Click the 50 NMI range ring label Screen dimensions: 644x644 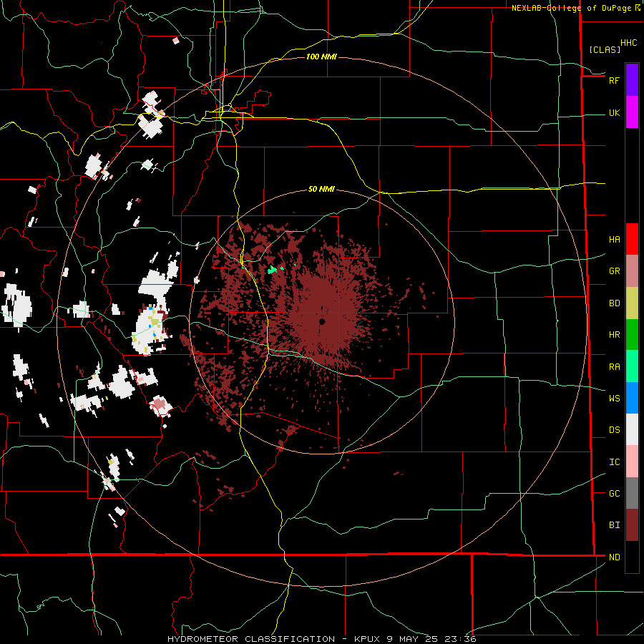[x=321, y=190]
